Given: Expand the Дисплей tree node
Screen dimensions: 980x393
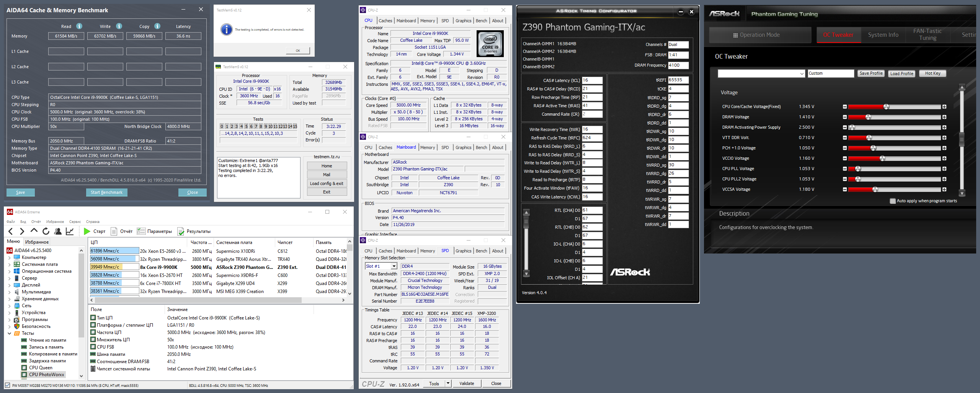Looking at the screenshot, I should [9, 285].
